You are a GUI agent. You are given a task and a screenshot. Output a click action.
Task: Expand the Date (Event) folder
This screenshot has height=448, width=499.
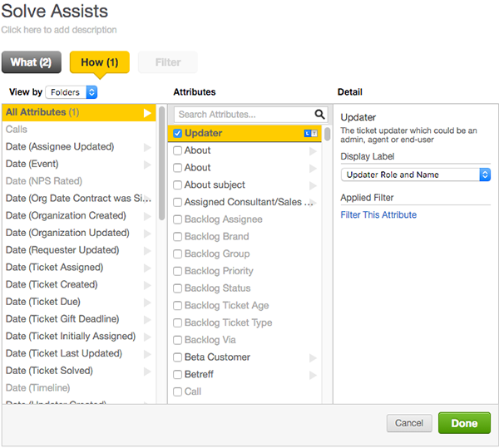(x=147, y=165)
